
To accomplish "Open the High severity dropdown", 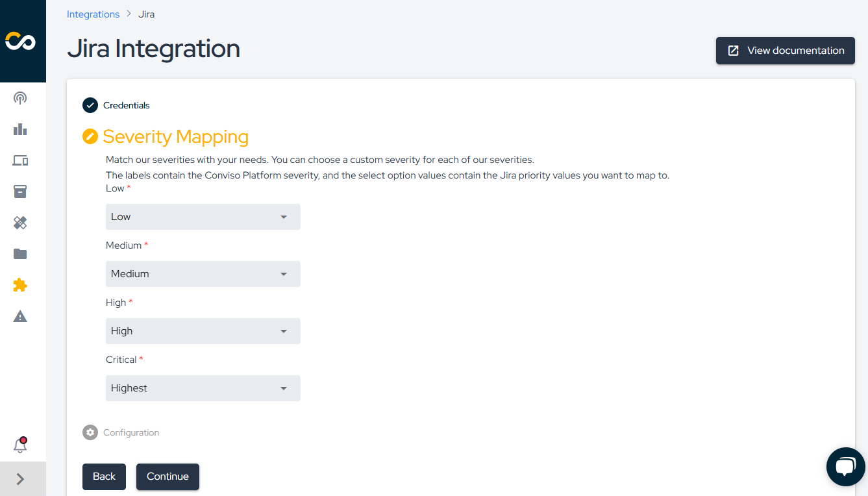I will pyautogui.click(x=203, y=331).
